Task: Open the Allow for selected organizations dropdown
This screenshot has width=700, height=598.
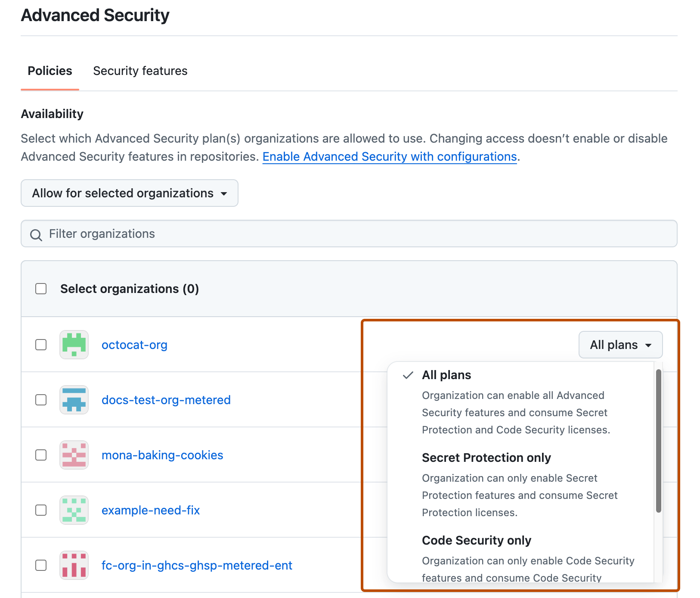Action: point(129,193)
